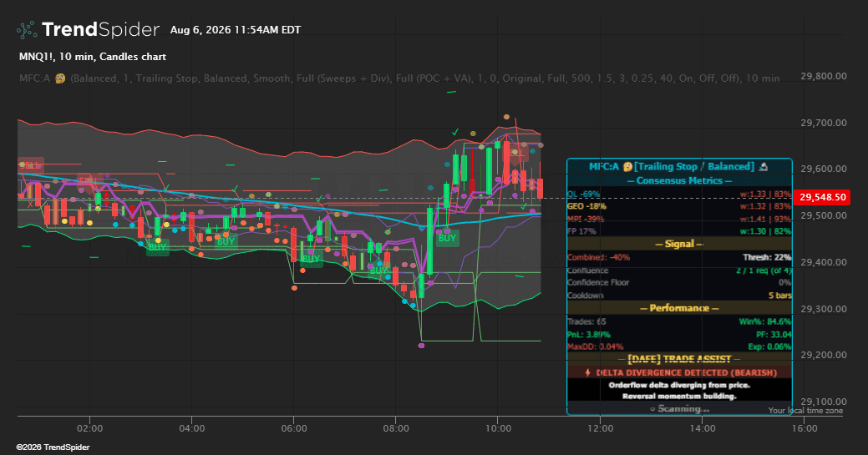
Task: Click the '5 bars' cooldown value
Action: [x=780, y=295]
